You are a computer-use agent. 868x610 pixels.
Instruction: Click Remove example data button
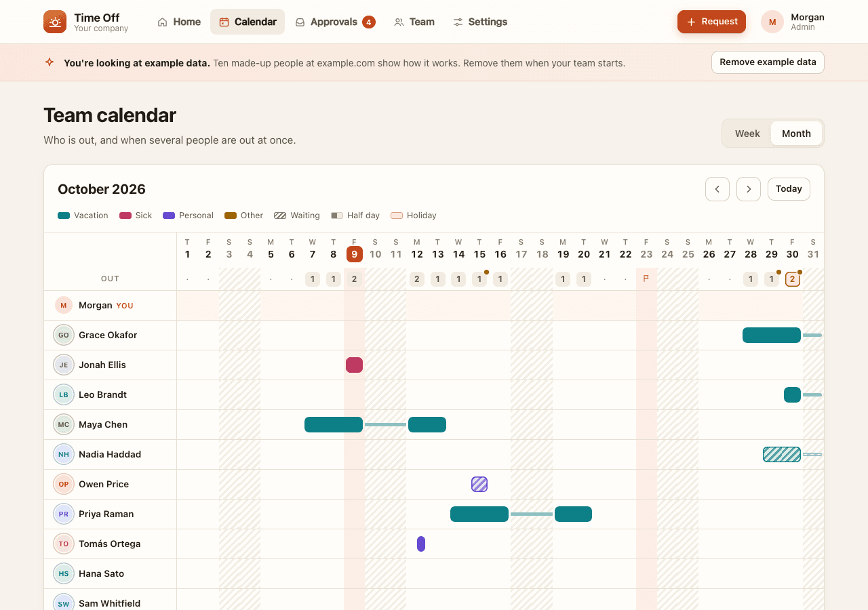[x=768, y=62]
